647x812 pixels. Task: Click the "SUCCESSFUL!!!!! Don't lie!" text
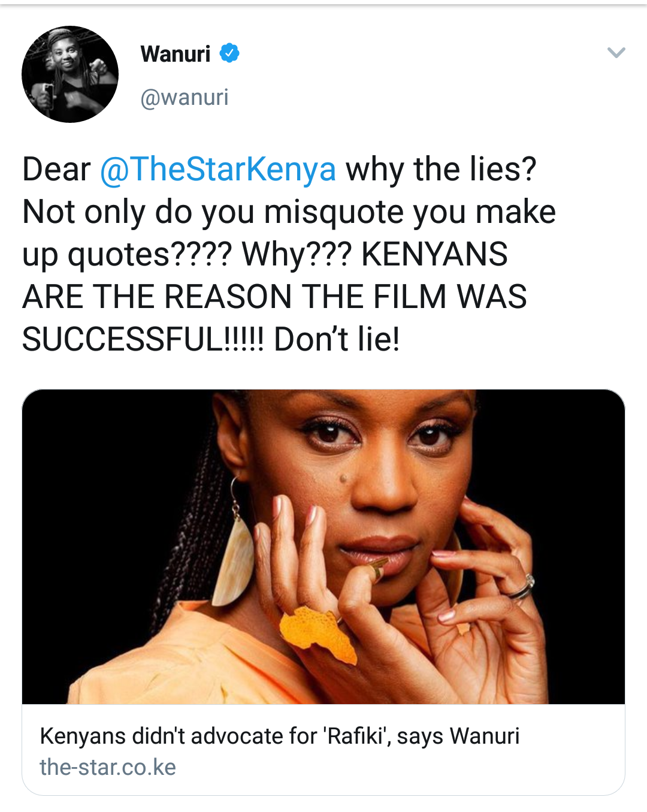[211, 339]
